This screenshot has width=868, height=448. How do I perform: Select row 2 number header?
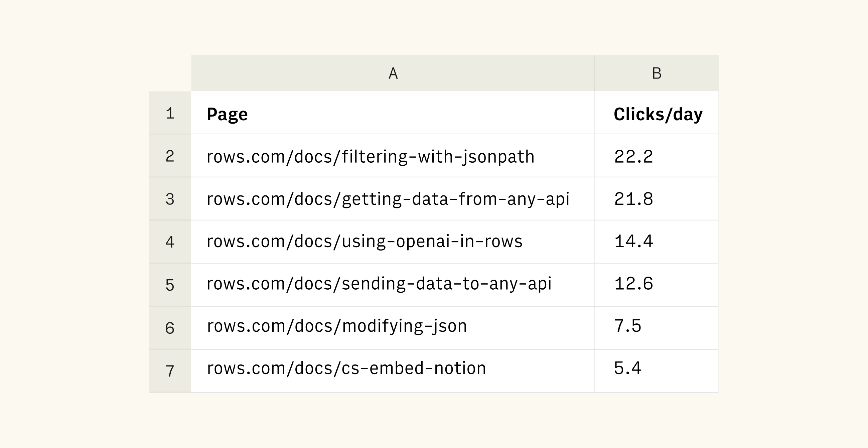[170, 156]
